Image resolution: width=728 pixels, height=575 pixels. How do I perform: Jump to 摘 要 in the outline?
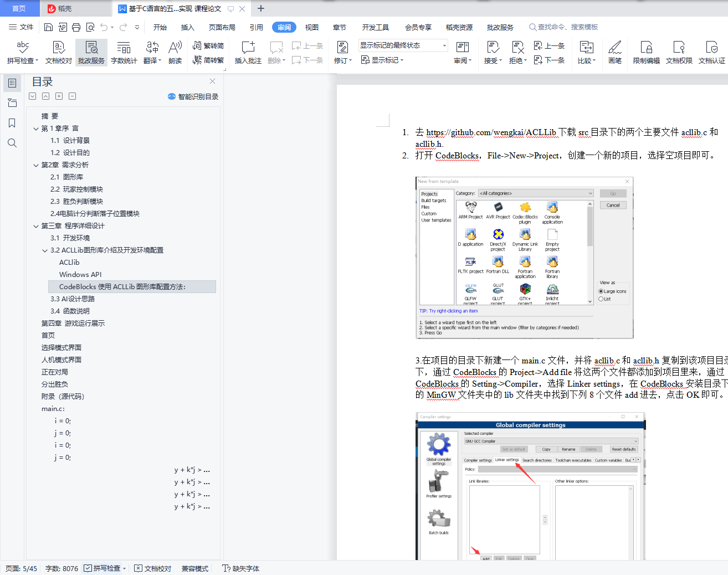(50, 116)
